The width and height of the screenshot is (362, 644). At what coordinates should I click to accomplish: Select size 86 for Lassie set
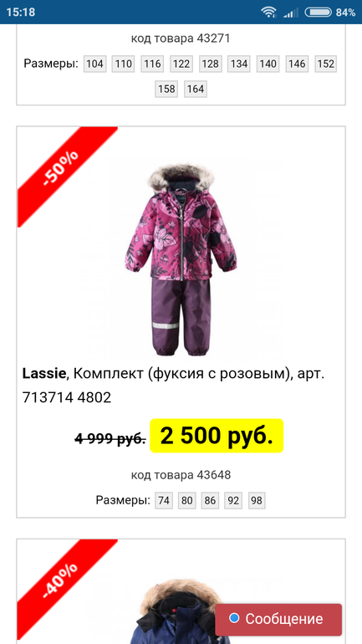210,501
